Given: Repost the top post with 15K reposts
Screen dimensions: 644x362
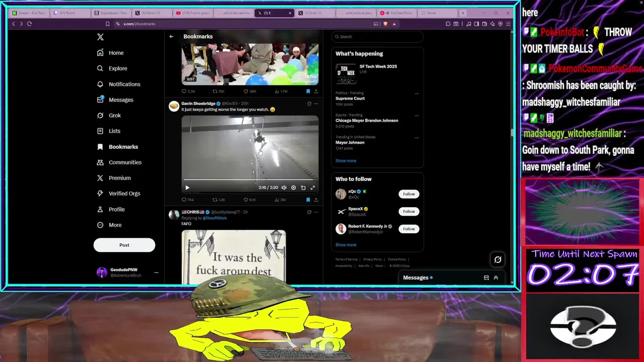Looking at the screenshot, I should tap(218, 92).
